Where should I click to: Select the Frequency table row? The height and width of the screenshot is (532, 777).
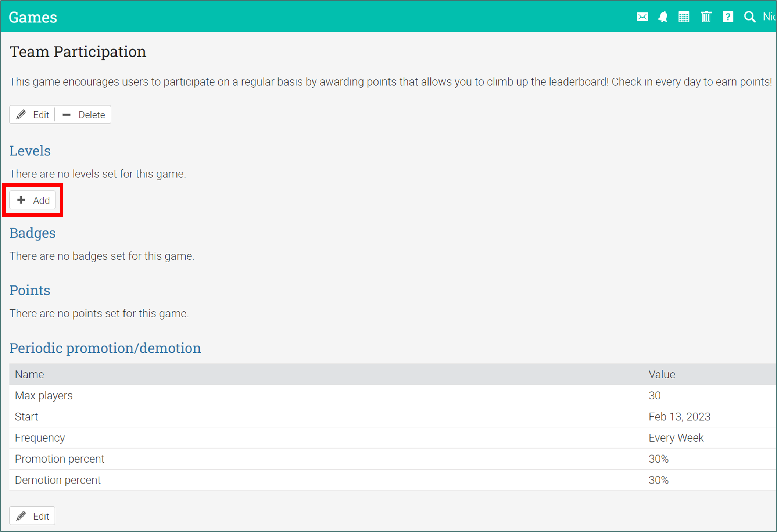40,438
